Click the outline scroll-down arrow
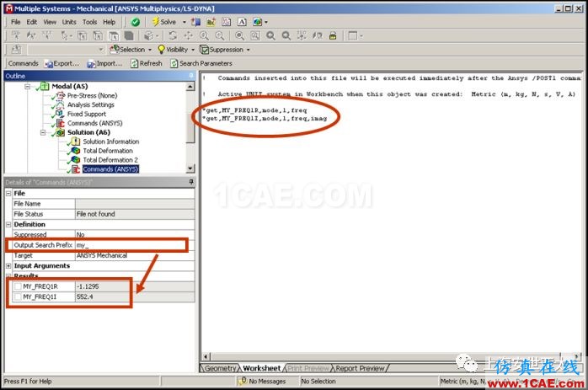Image resolution: width=588 pixels, height=390 pixels. click(190, 168)
